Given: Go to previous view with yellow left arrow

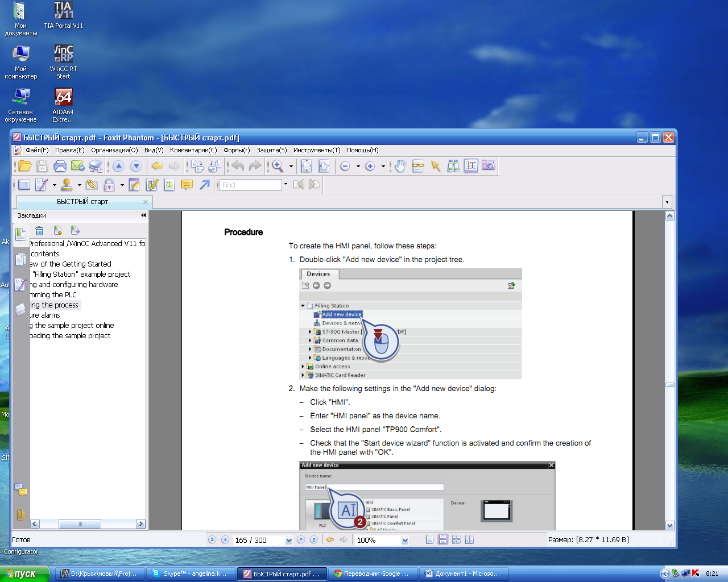Looking at the screenshot, I should pyautogui.click(x=157, y=166).
